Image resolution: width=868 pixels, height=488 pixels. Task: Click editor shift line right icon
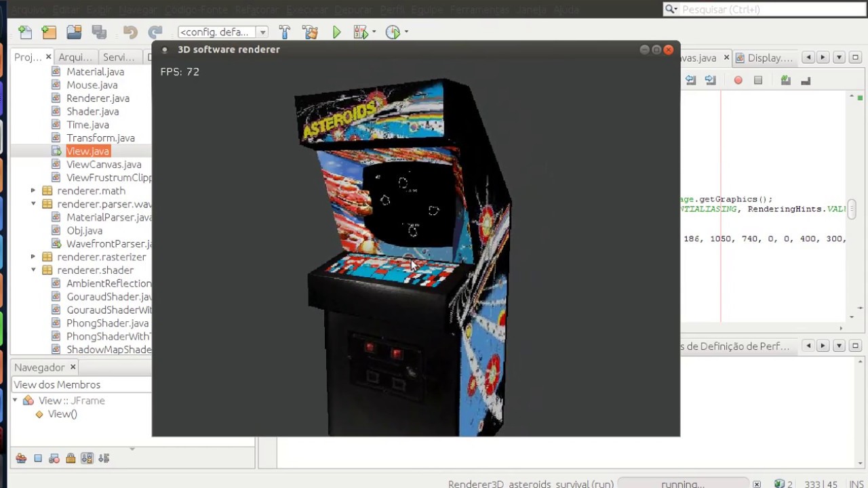710,80
